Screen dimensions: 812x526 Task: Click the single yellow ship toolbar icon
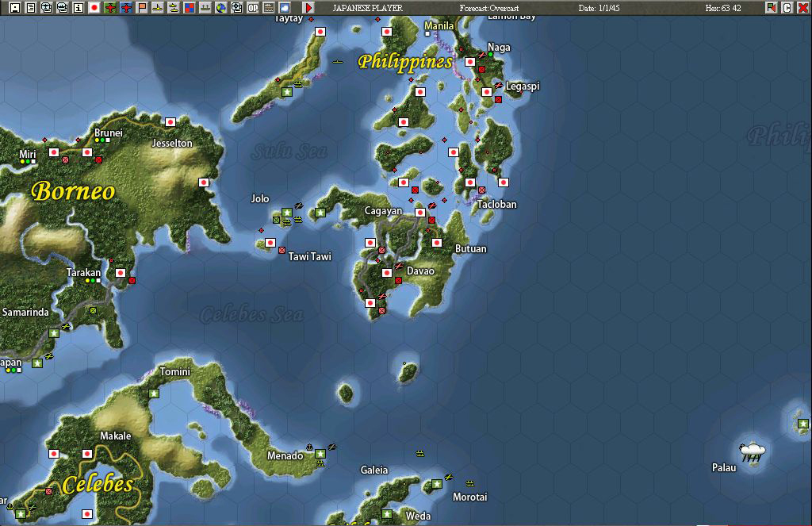tap(158, 8)
